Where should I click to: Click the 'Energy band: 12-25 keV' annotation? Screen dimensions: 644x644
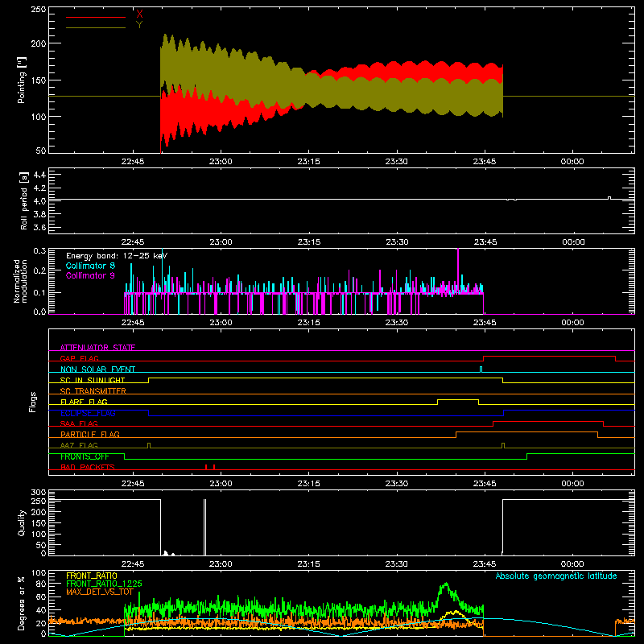click(117, 256)
